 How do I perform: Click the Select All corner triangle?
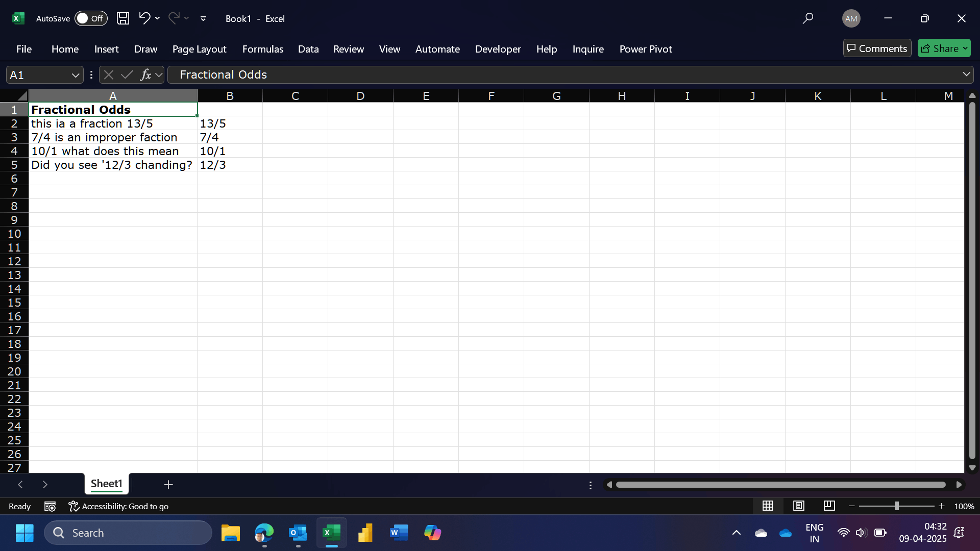pos(21,96)
